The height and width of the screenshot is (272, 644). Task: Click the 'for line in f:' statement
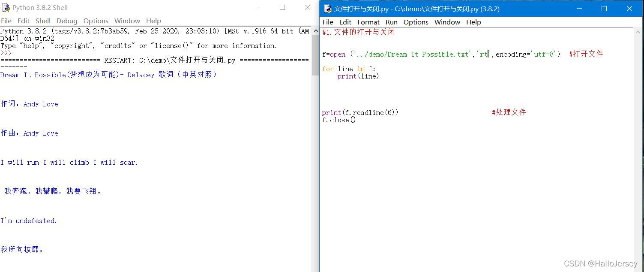349,69
